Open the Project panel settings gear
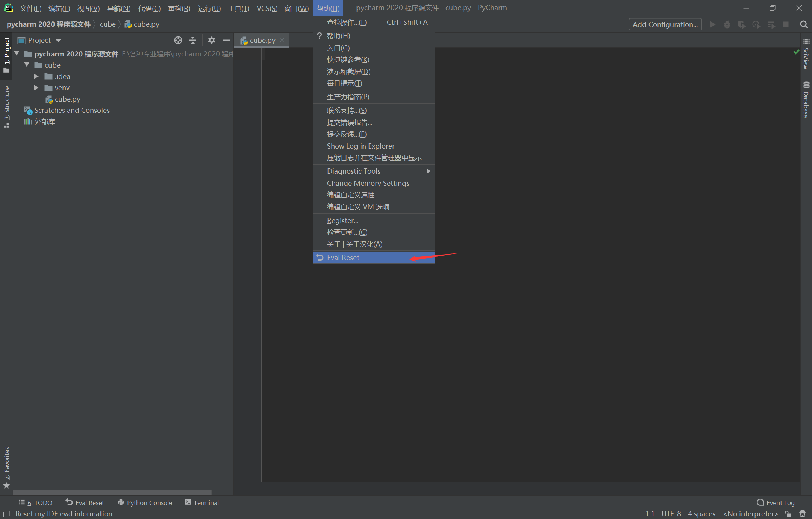 [212, 40]
